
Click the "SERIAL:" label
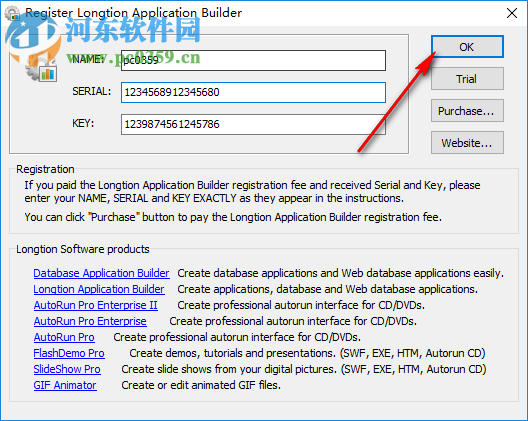click(92, 91)
